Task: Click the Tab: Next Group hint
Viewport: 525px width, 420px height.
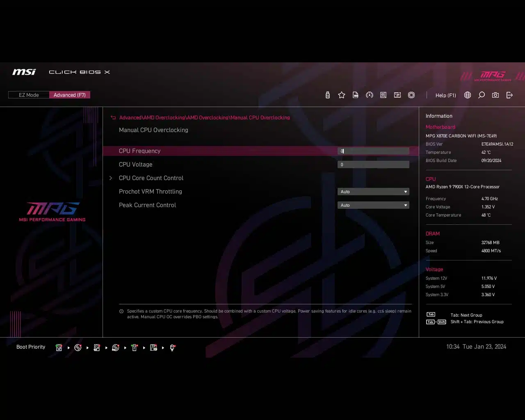Action: [466, 315]
